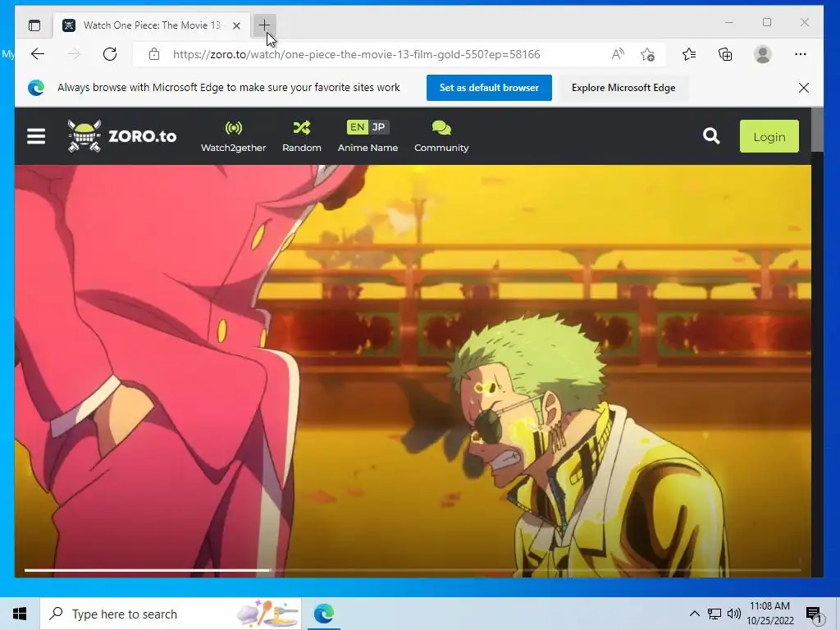
Task: Select the Watch One Piece tab
Action: (152, 25)
